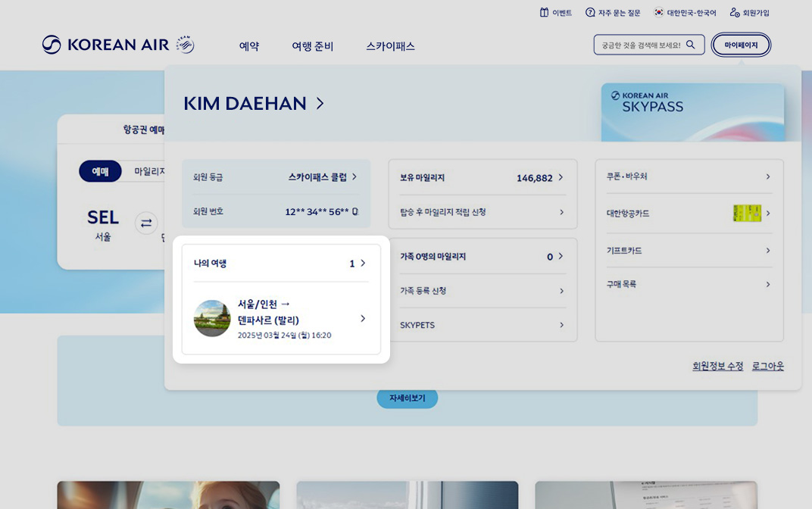812x509 pixels.
Task: Click the 마이페이지 button
Action: [x=740, y=45]
